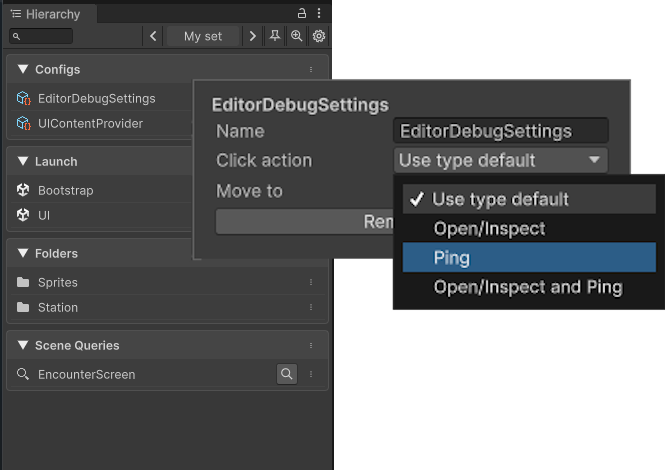Click the My set label button
This screenshot has width=665, height=470.
tap(203, 36)
